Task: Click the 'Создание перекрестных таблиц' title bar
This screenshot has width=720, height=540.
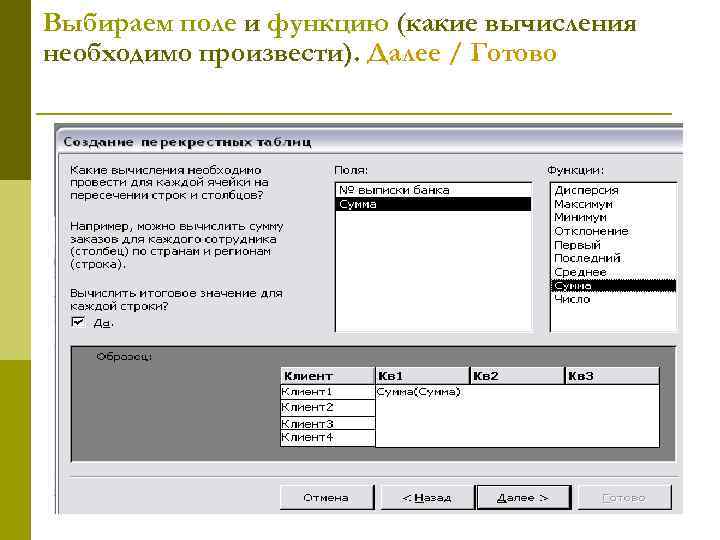Action: pos(370,142)
